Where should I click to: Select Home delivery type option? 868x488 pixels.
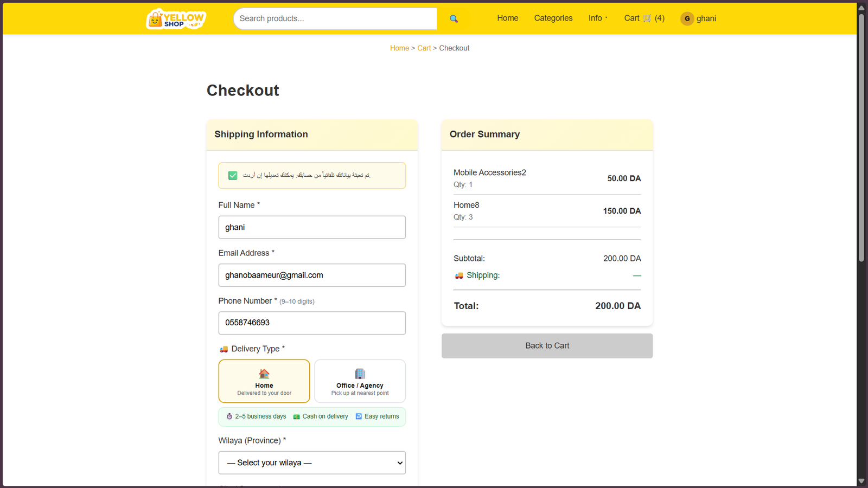(x=264, y=381)
